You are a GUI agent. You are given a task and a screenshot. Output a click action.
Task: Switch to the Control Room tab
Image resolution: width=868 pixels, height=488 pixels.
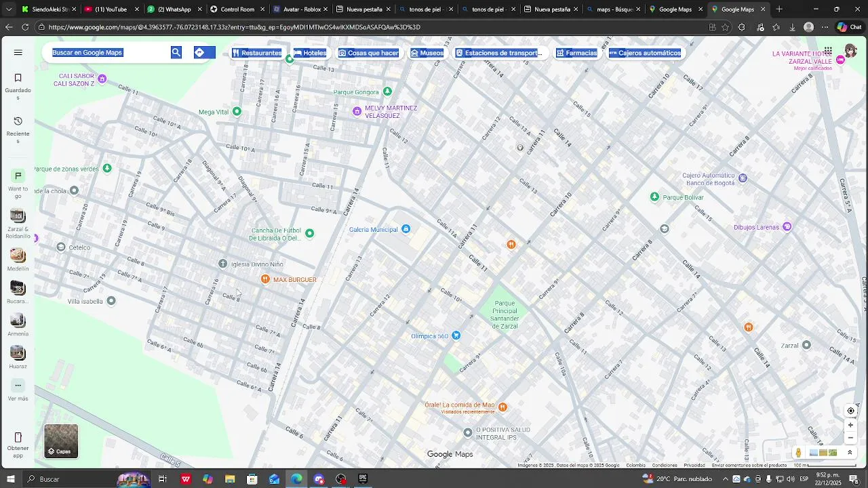(x=237, y=9)
